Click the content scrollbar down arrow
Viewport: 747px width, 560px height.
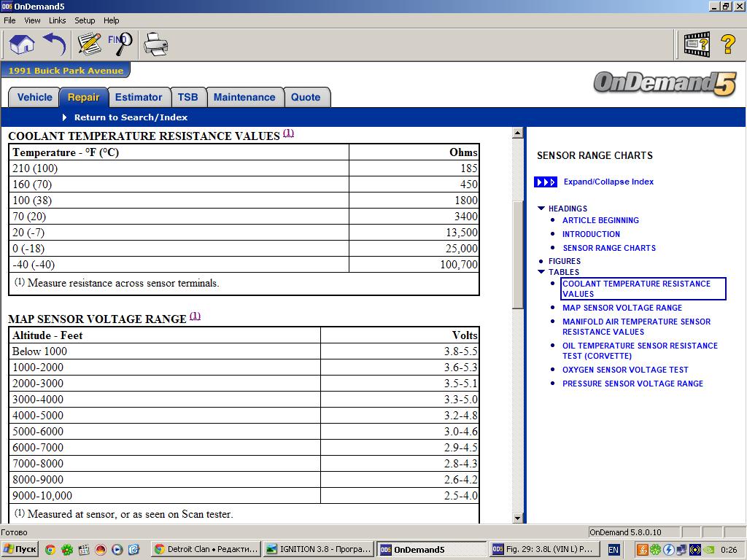click(x=518, y=518)
